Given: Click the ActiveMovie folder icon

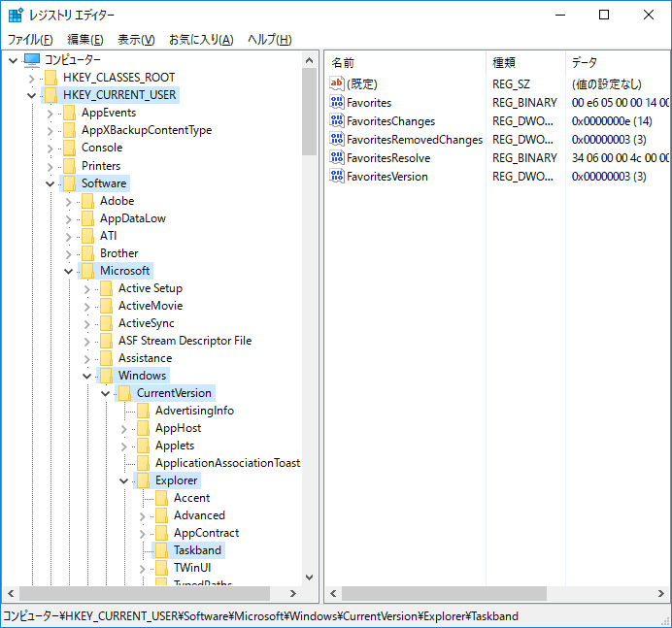Looking at the screenshot, I should (106, 306).
